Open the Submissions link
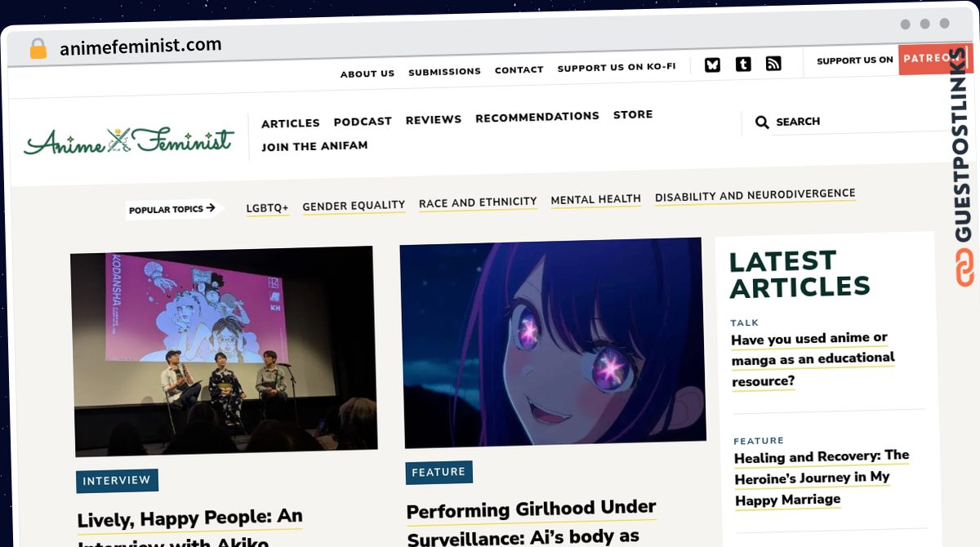980x547 pixels. pos(444,72)
